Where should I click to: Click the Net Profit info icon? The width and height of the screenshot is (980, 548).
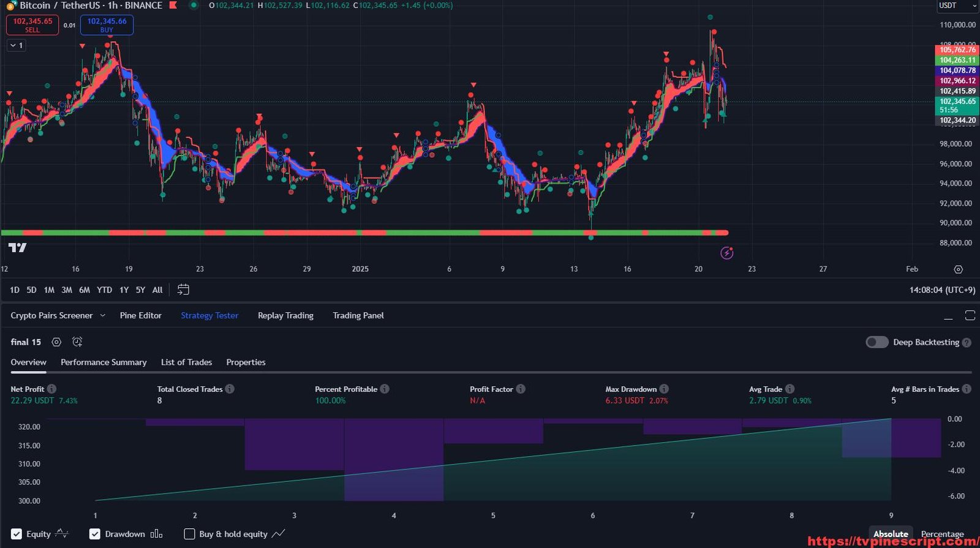[x=52, y=389]
